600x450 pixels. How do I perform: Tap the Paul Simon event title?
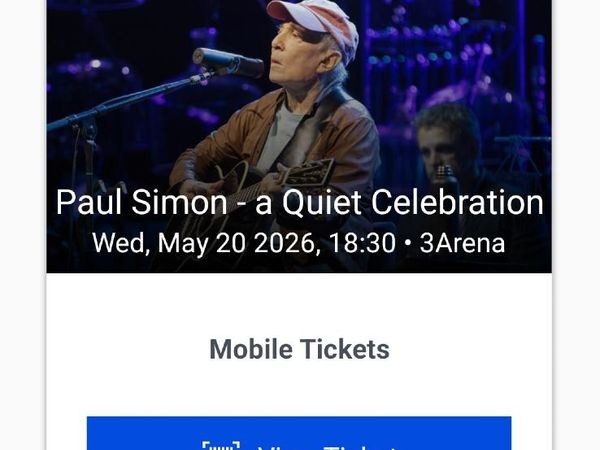299,202
